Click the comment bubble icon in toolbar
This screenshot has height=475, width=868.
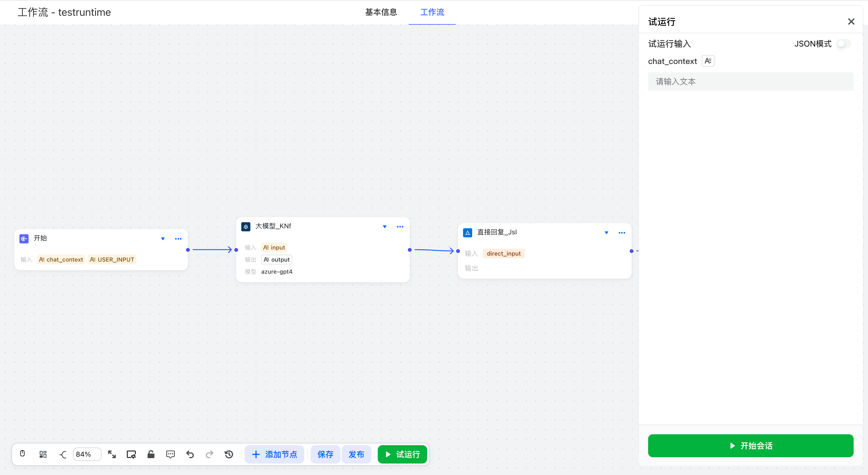(170, 454)
